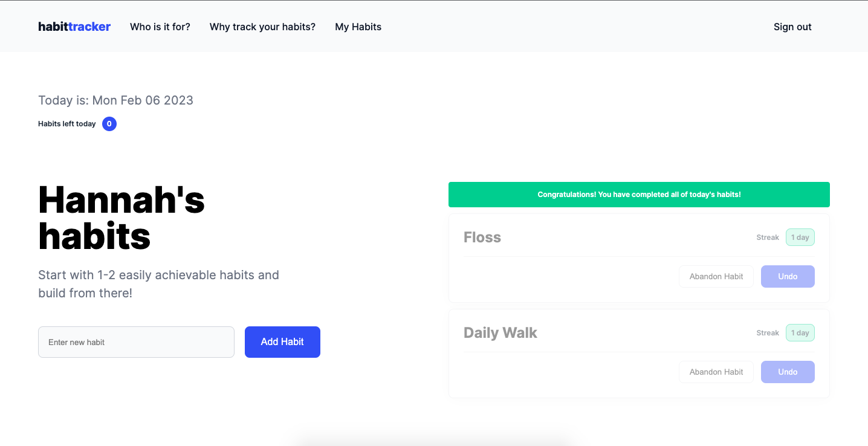The height and width of the screenshot is (446, 868).
Task: Click the 'Enter new habit' input field
Action: (136, 341)
